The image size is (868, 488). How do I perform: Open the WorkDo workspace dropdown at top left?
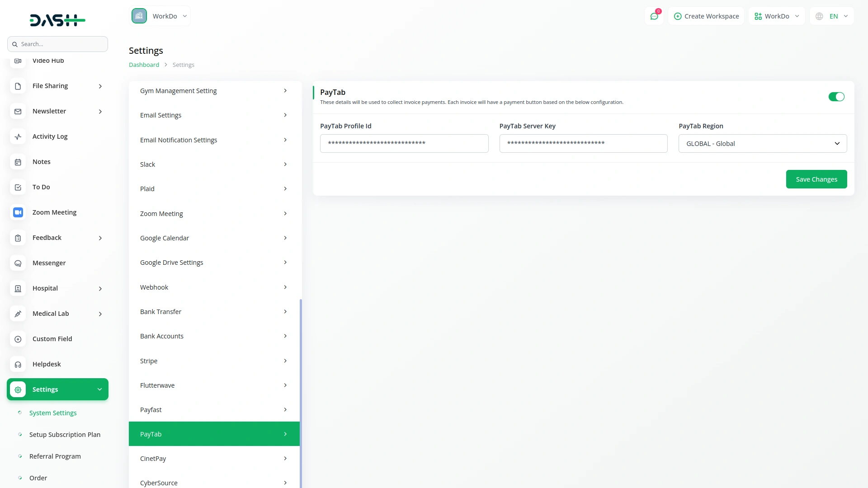(160, 16)
